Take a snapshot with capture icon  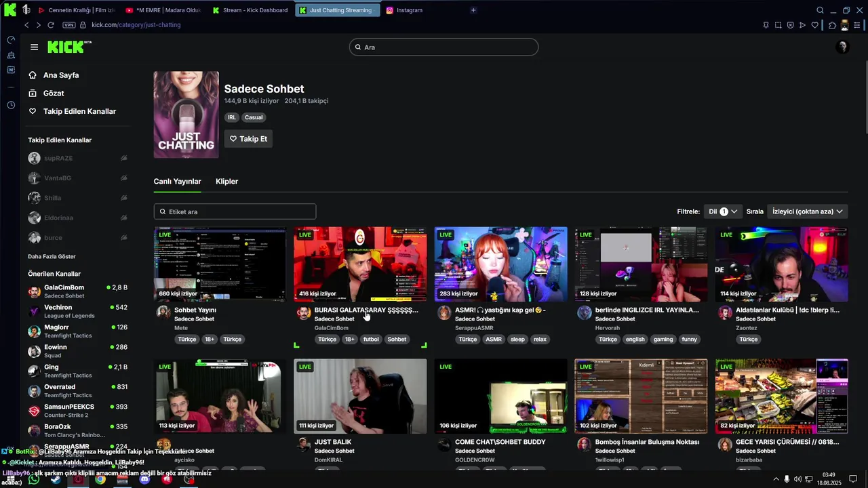(778, 25)
